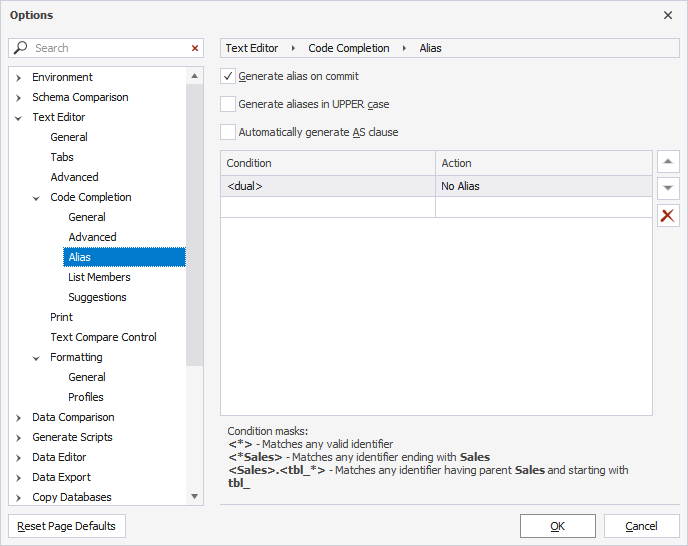Open the Profiles page

tap(86, 397)
